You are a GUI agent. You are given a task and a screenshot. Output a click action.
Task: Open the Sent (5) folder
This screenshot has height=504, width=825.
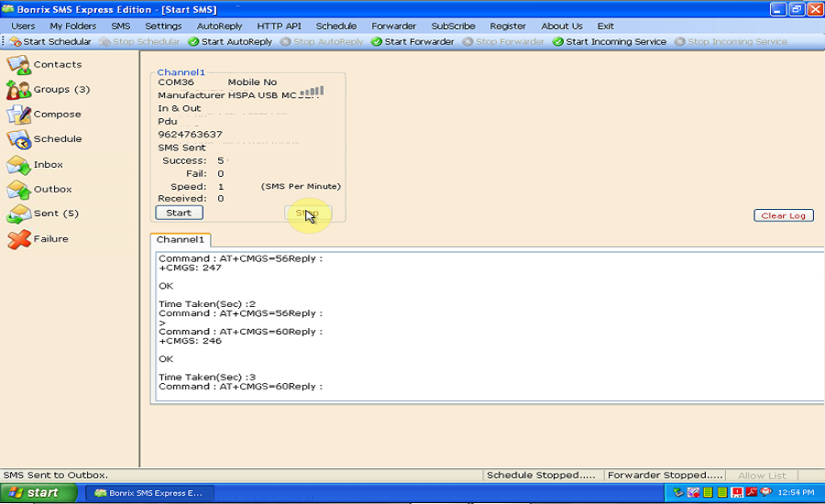point(19,214)
